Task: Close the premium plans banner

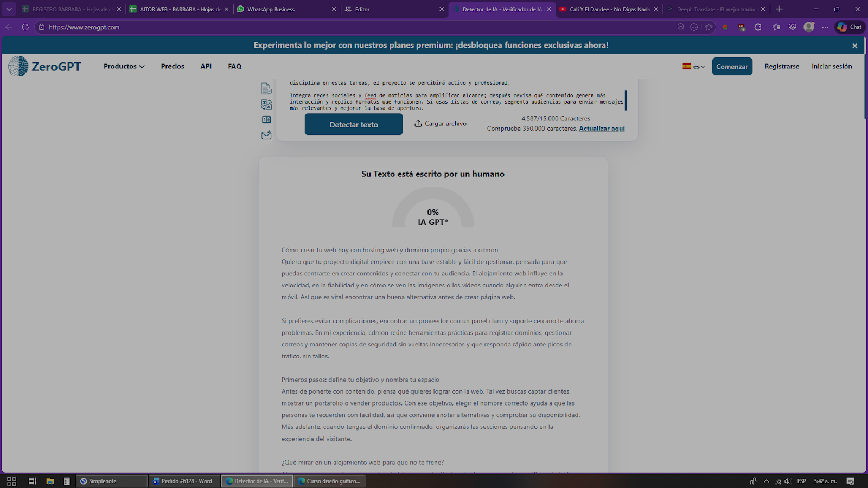Action: (854, 46)
